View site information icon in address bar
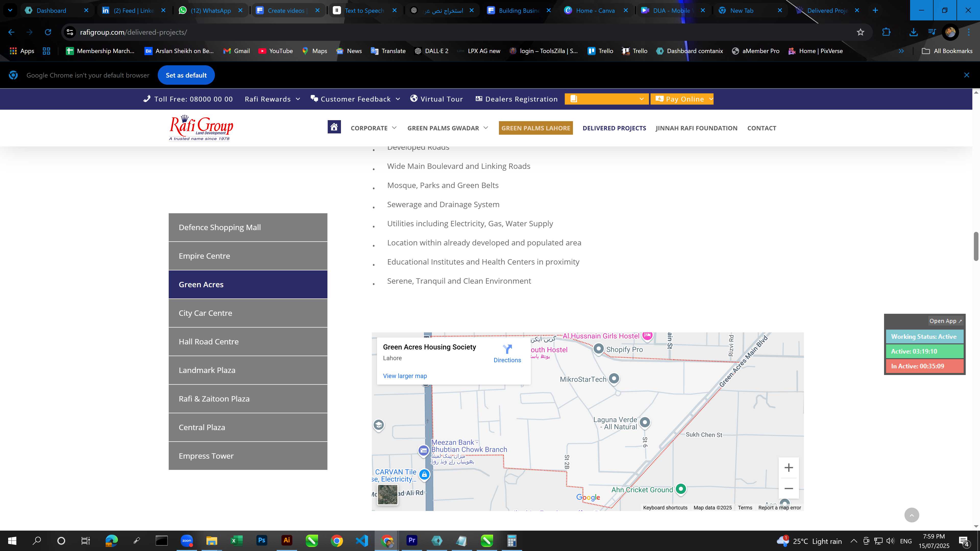The height and width of the screenshot is (551, 980). [x=70, y=32]
